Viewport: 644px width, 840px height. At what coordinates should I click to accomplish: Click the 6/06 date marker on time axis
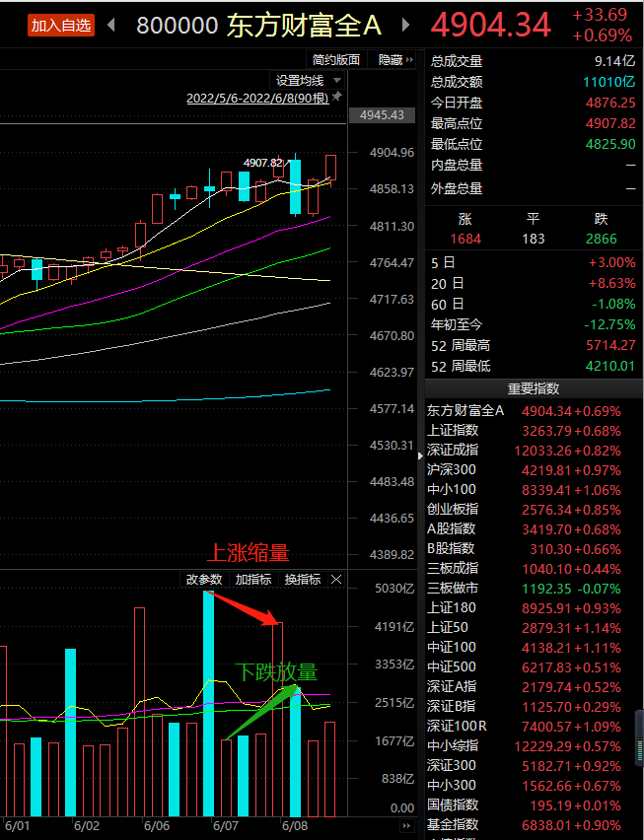(157, 826)
